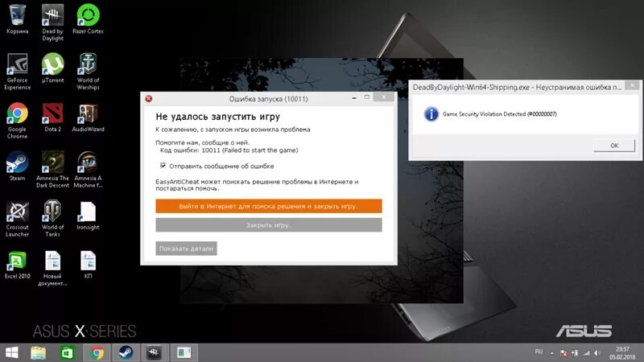
Task: Click 'Game Security Violation Detected' message text
Action: click(499, 114)
